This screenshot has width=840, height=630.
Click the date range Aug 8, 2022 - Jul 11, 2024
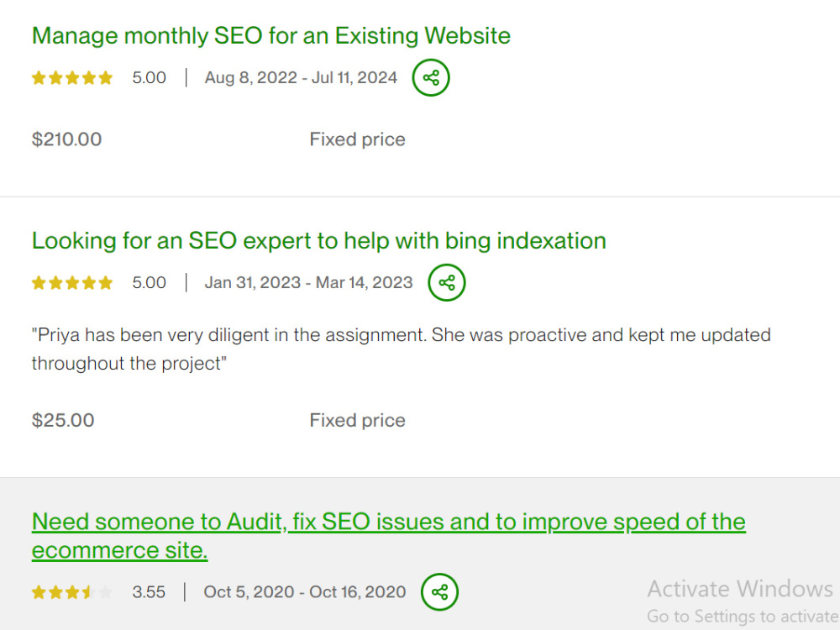(x=301, y=77)
